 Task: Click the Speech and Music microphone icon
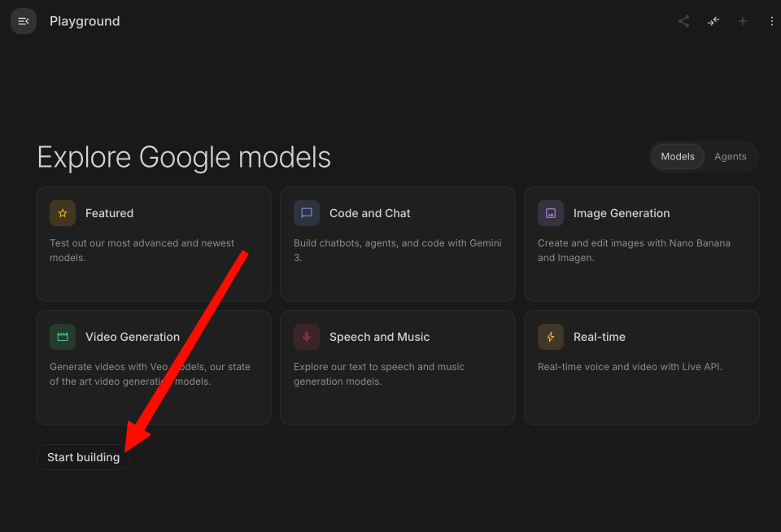tap(307, 337)
